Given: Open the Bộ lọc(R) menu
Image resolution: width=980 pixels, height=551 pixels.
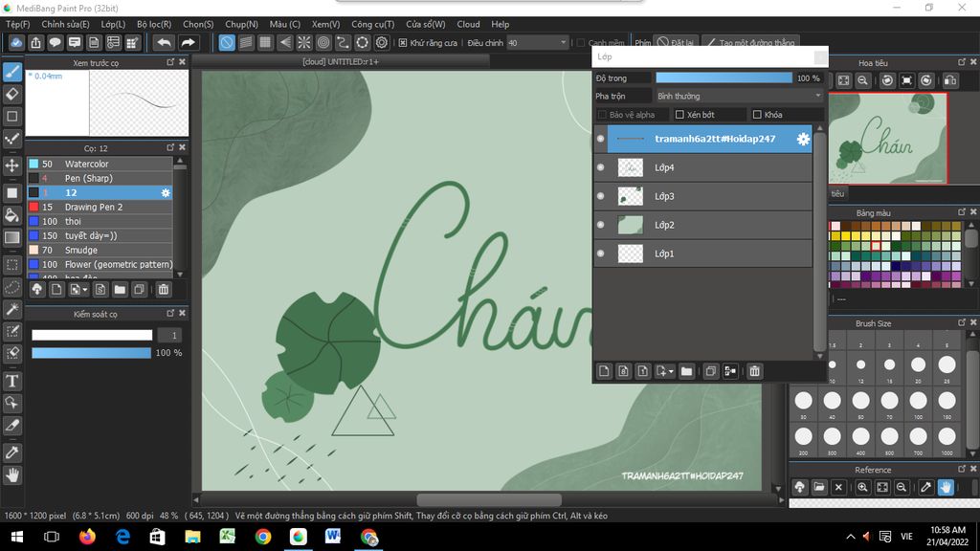Looking at the screenshot, I should [154, 24].
